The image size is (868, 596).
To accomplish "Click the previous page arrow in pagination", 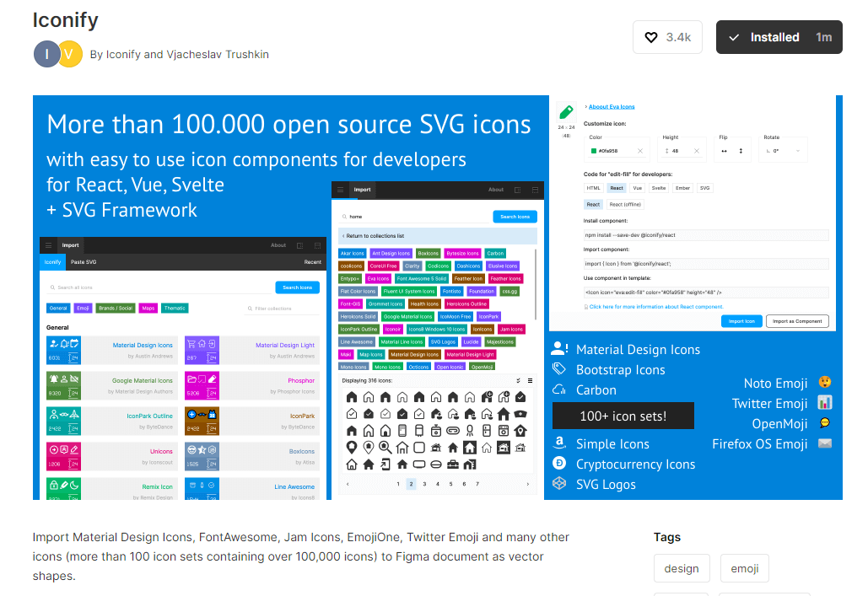I will click(x=348, y=484).
